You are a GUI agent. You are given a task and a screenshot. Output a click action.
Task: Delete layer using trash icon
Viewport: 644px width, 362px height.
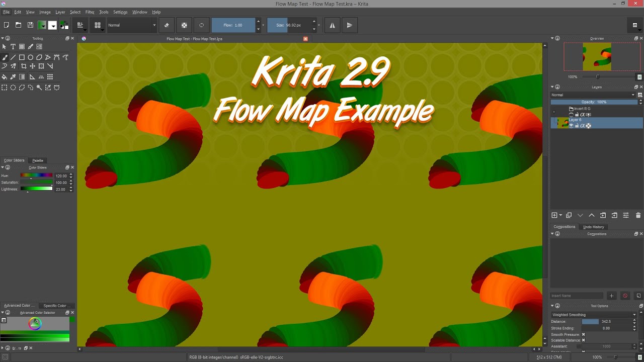(x=638, y=215)
